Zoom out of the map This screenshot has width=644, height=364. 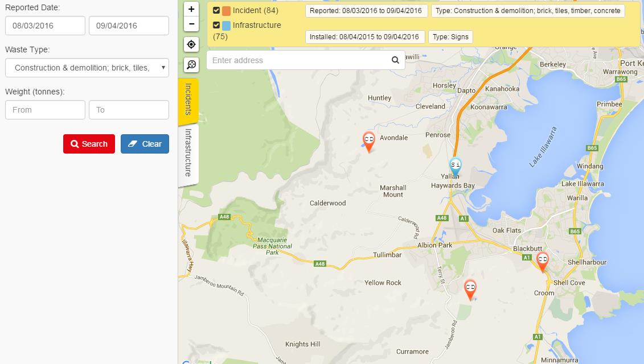pos(191,24)
